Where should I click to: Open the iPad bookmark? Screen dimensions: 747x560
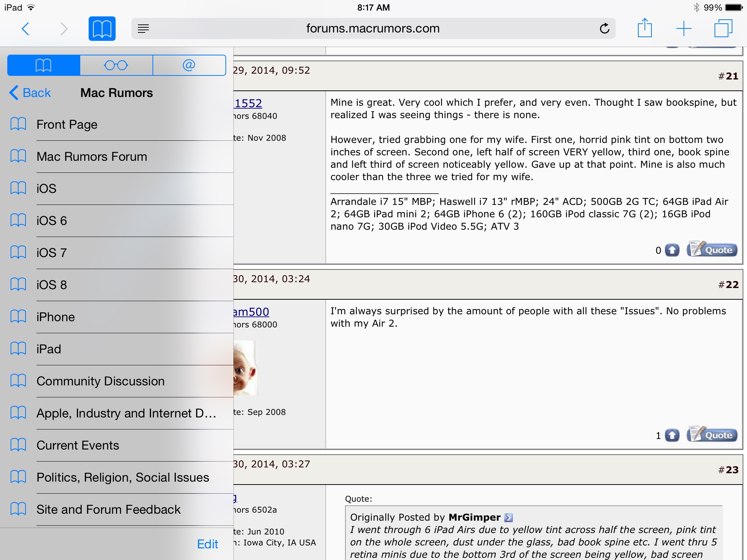click(x=117, y=349)
